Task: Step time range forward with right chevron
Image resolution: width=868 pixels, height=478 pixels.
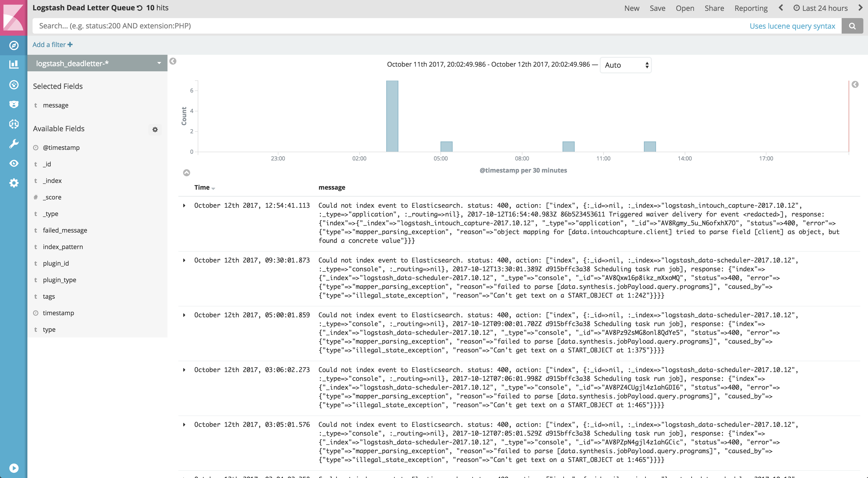Action: [x=860, y=8]
